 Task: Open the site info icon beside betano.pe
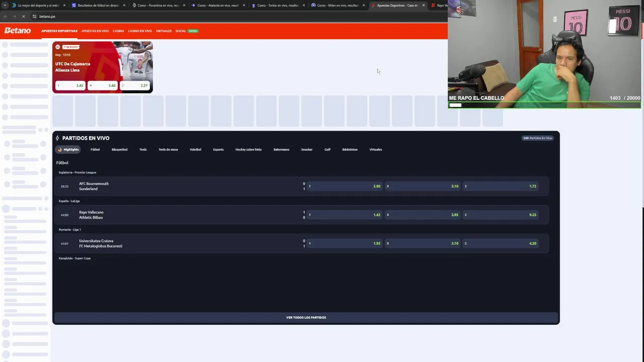tap(34, 17)
